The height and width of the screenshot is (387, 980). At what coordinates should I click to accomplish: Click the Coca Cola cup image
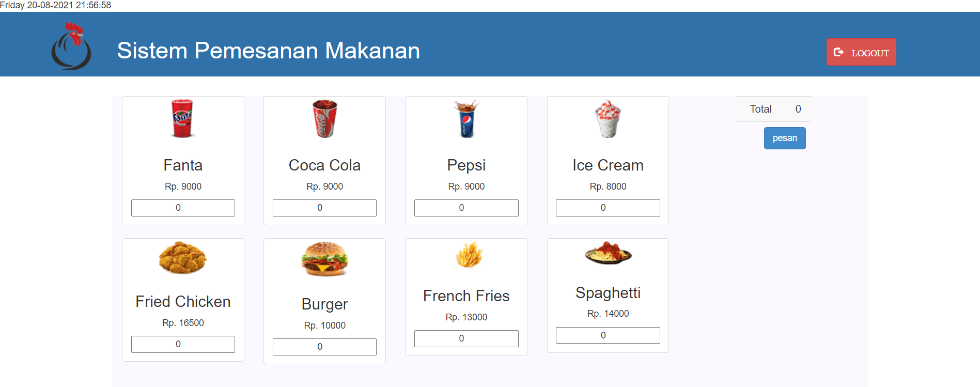324,119
